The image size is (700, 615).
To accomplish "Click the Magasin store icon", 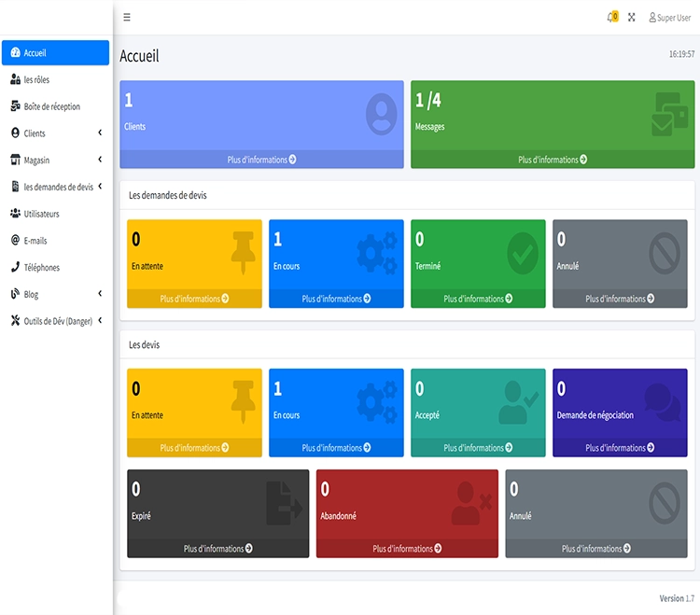I will [x=15, y=160].
